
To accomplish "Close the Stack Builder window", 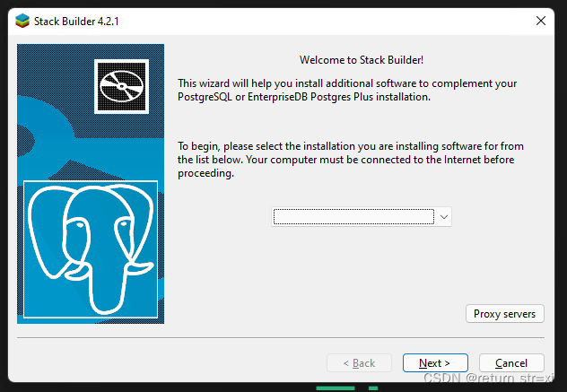I will (541, 21).
